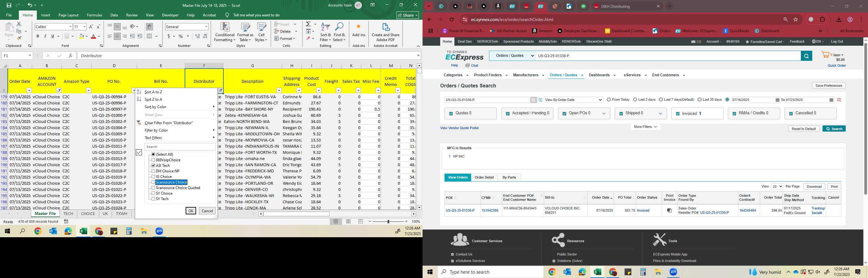868x278 pixels.
Task: Open the Formulas ribbon tab
Action: pyautogui.click(x=94, y=15)
